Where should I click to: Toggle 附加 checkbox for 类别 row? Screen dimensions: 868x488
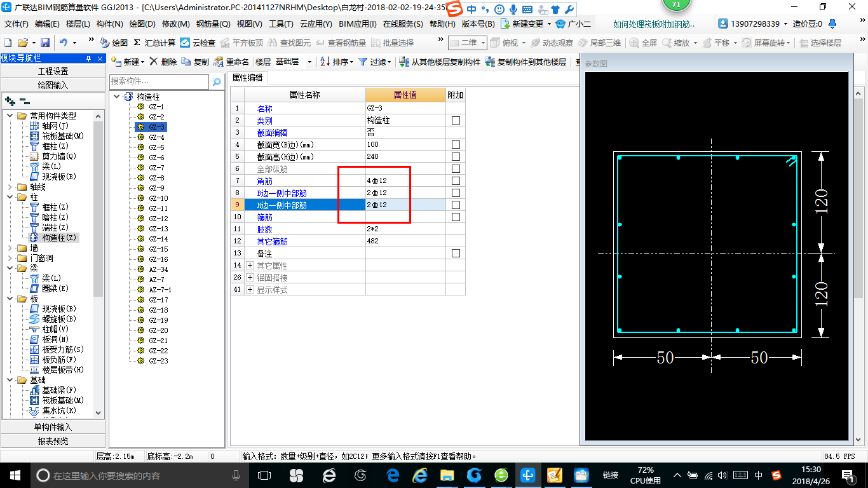456,121
